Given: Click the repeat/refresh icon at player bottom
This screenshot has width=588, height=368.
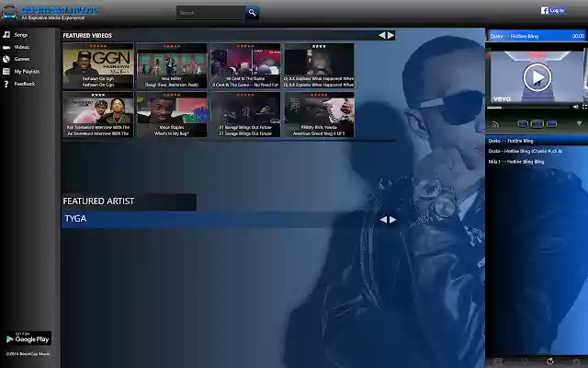Looking at the screenshot, I should [549, 362].
